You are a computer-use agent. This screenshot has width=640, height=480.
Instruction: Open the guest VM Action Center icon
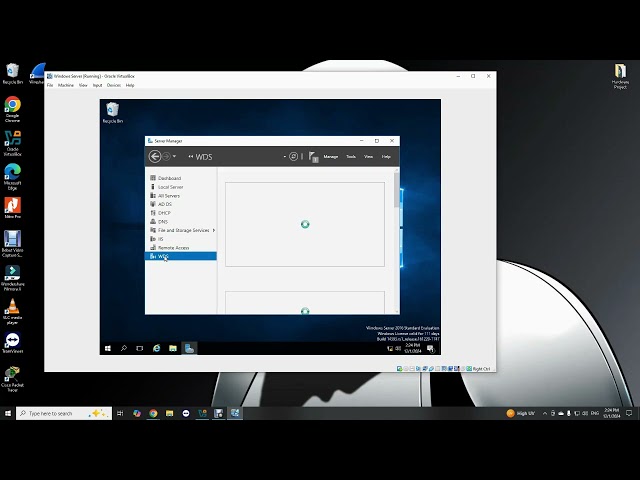(431, 349)
